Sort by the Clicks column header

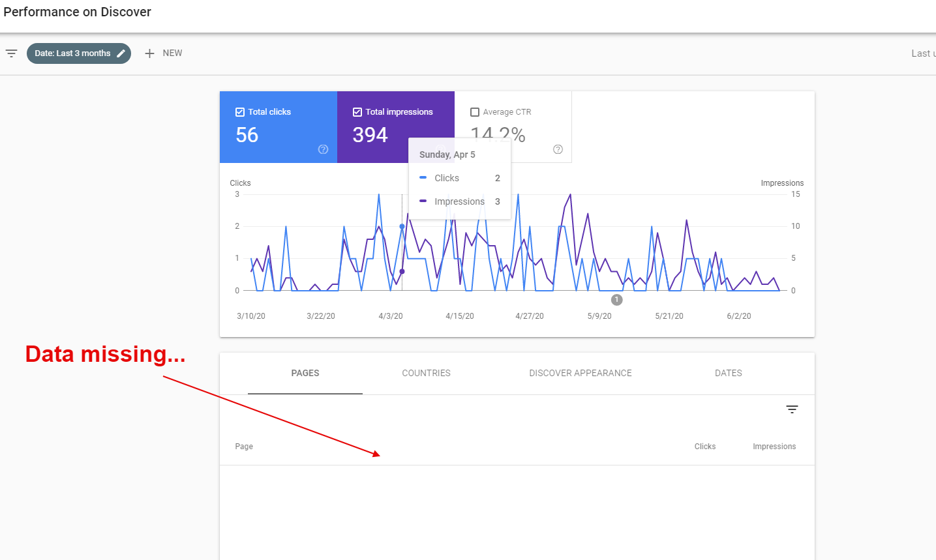pos(705,447)
